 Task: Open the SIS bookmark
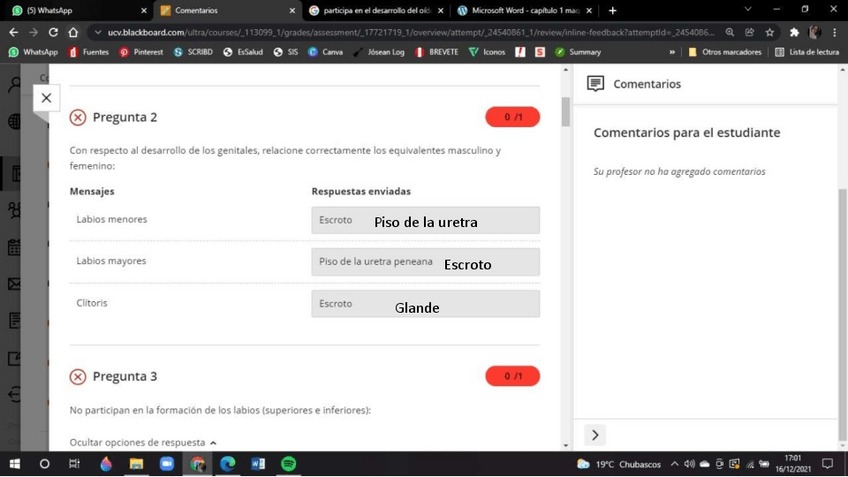(286, 52)
